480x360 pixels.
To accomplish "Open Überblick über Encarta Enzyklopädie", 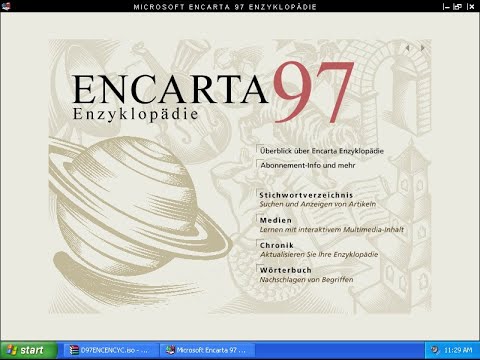I will (322, 151).
